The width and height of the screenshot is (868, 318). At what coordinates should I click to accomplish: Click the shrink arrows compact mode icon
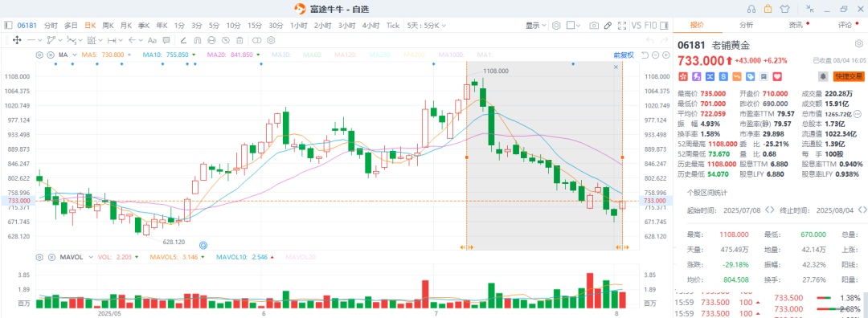point(810,8)
